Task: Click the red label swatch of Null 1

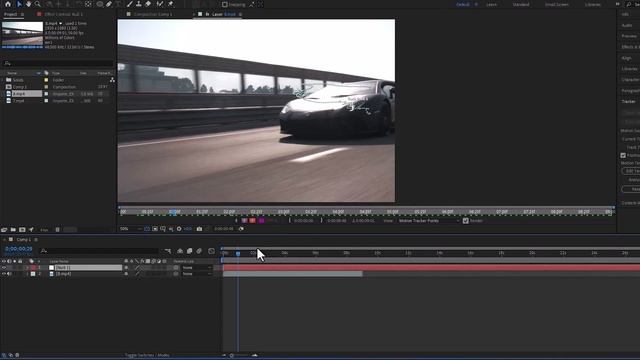Action: [33, 268]
